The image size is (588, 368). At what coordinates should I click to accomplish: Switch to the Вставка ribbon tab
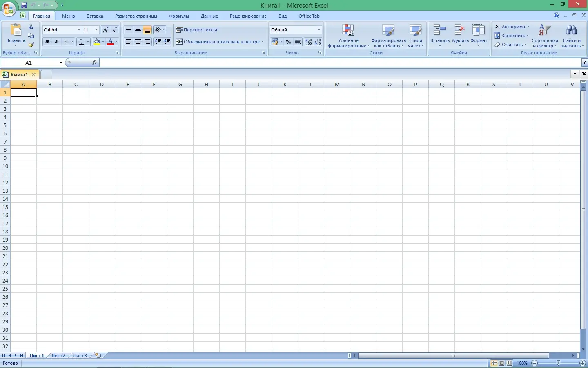coord(95,16)
